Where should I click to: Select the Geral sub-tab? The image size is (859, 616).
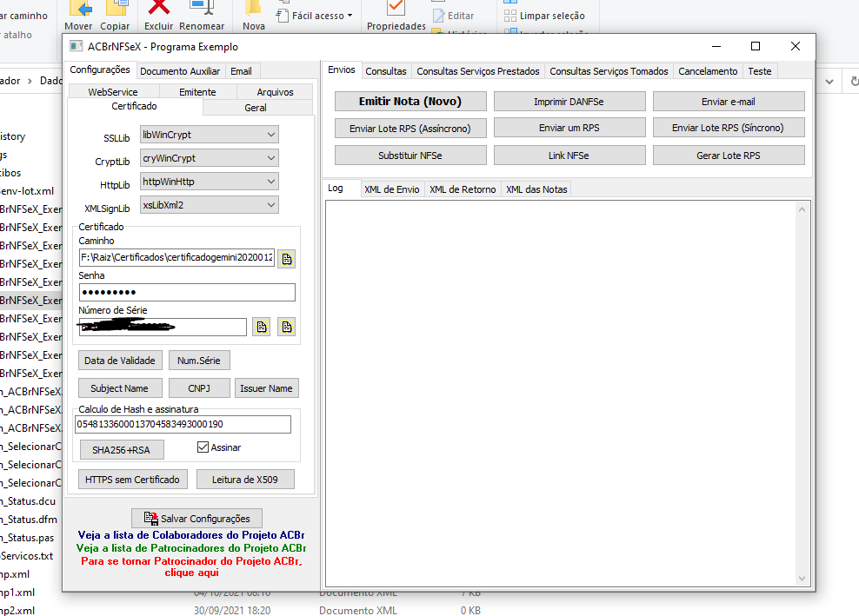256,108
